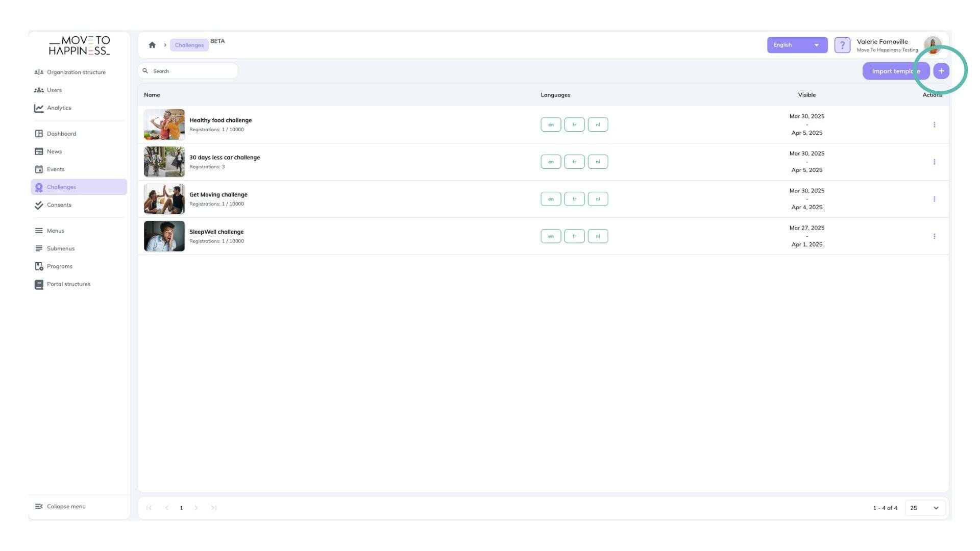Add new challenge with plus button
The image size is (980, 551).
tap(941, 71)
